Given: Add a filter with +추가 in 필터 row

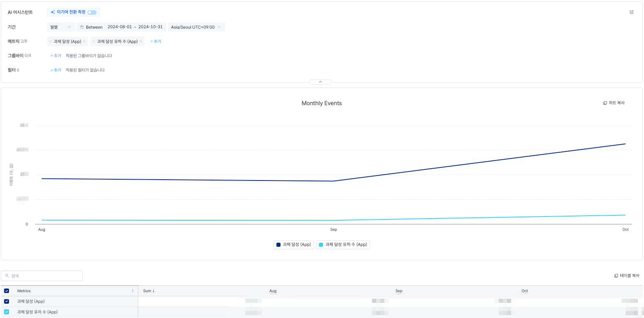Looking at the screenshot, I should (x=56, y=70).
